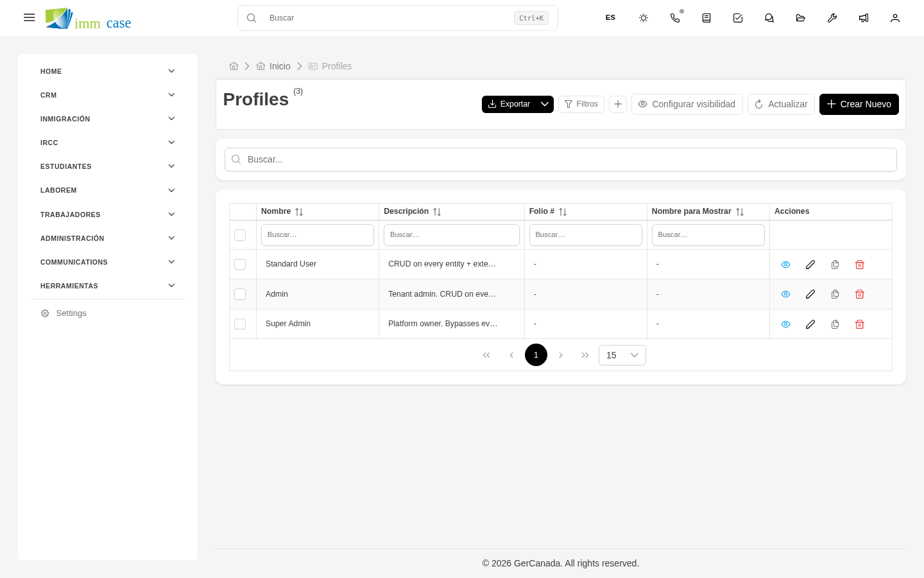View the Standard User profile
Viewport: 924px width, 578px height.
click(785, 265)
